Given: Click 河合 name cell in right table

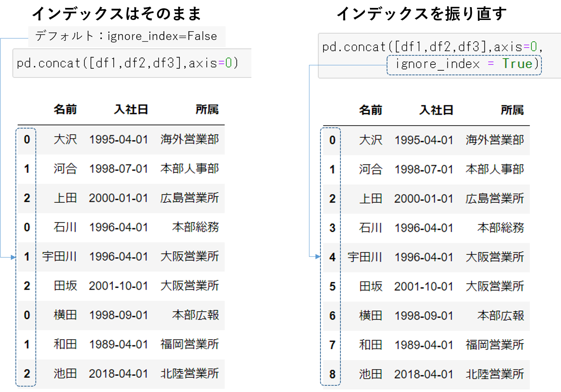Looking at the screenshot, I should (x=370, y=169).
